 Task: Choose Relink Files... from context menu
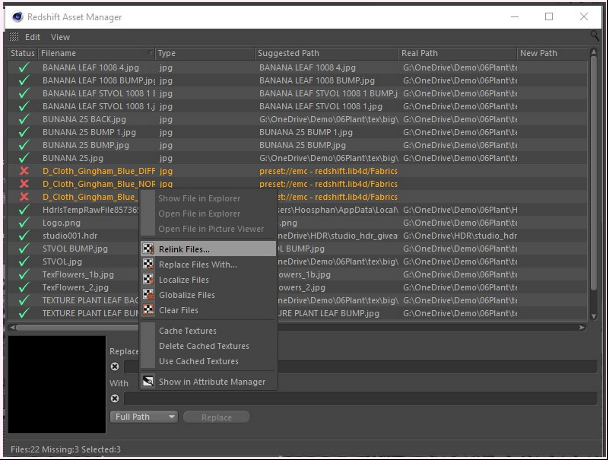coord(208,249)
